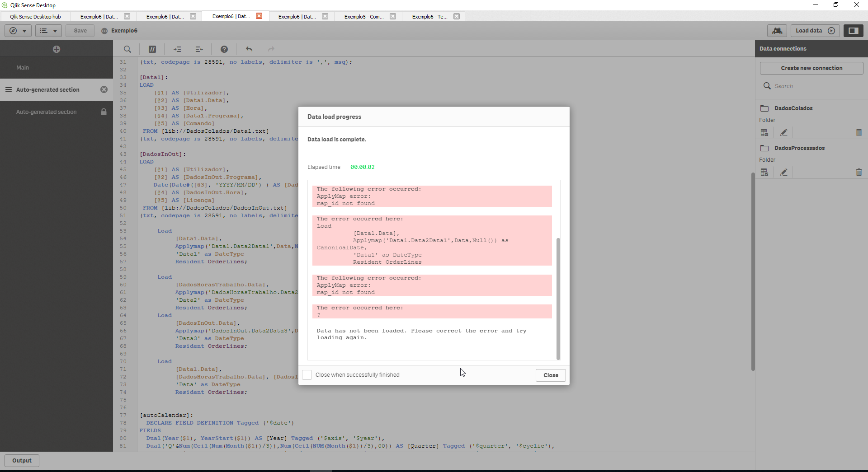Viewport: 868px width, 472px height.
Task: Click the outdent code icon
Action: pos(199,49)
